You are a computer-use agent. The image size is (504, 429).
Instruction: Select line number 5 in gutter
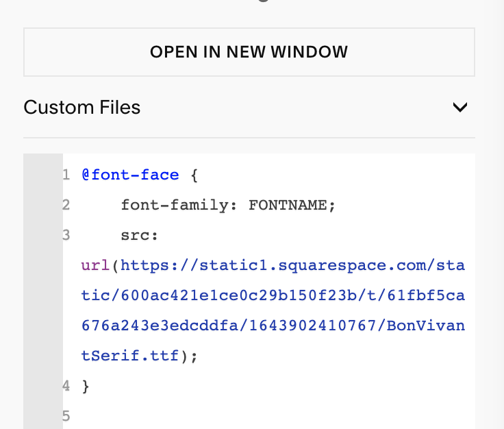(x=66, y=416)
